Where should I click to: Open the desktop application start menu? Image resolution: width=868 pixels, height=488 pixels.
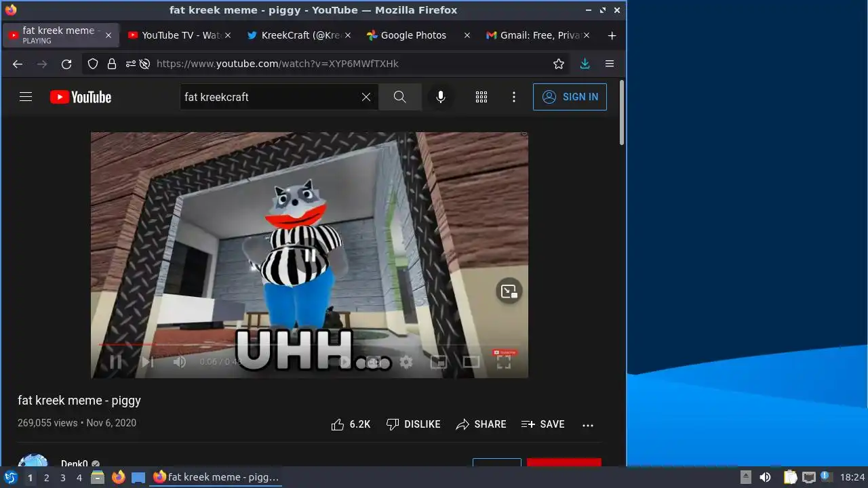pos(11,477)
